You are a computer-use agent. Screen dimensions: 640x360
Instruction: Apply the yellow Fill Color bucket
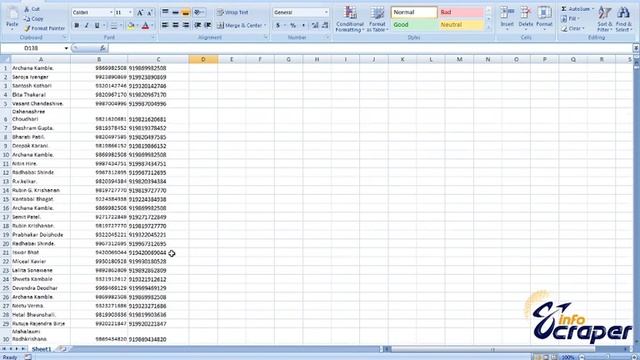(x=131, y=26)
